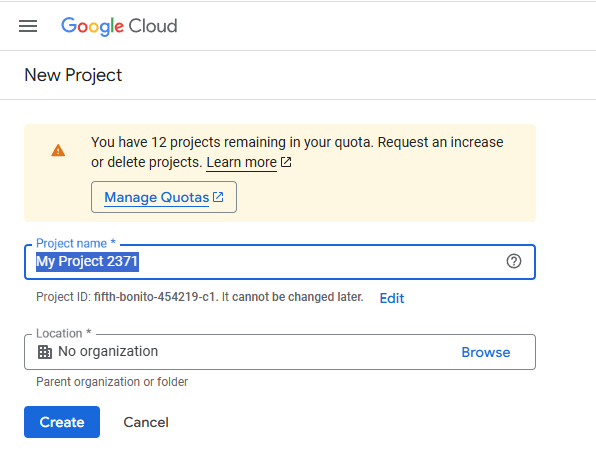Open the Project name help icon
596x471 pixels.
514,262
